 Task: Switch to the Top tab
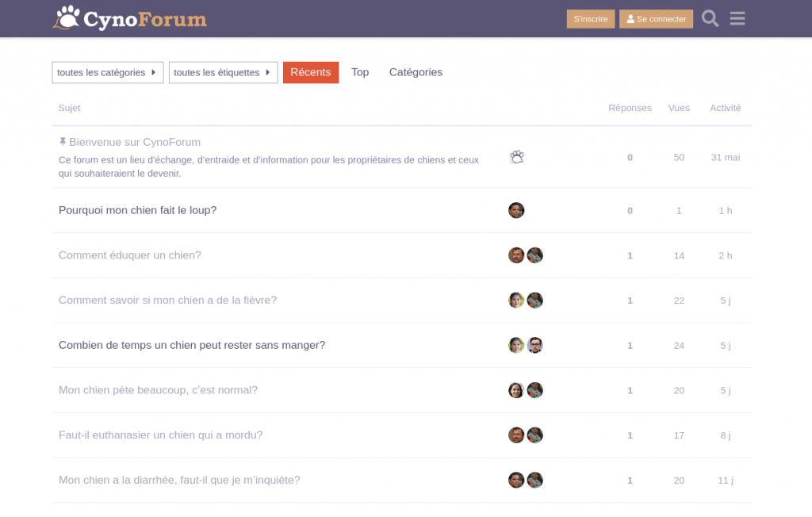[360, 72]
